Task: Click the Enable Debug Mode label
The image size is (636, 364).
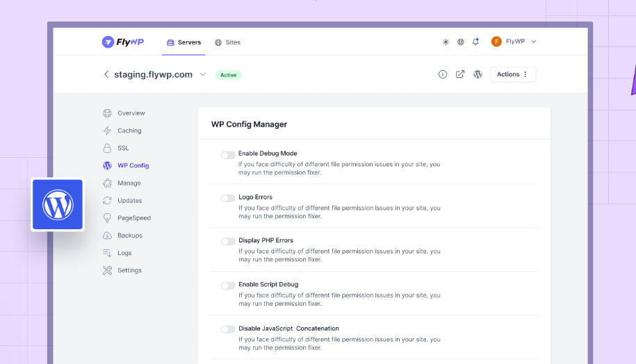Action: [268, 154]
